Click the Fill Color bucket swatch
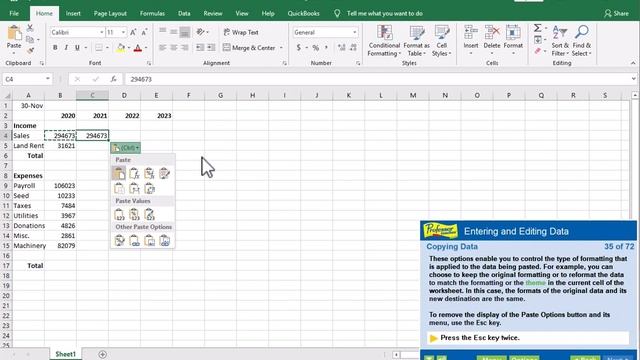 (121, 48)
